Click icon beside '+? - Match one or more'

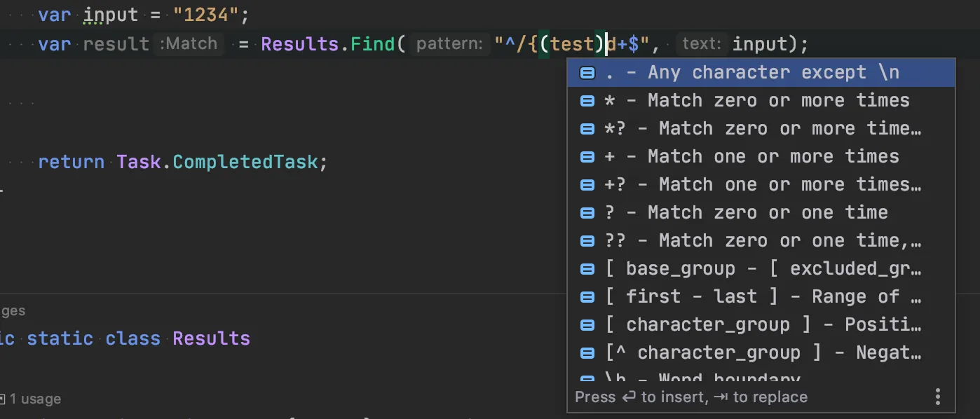pyautogui.click(x=587, y=185)
